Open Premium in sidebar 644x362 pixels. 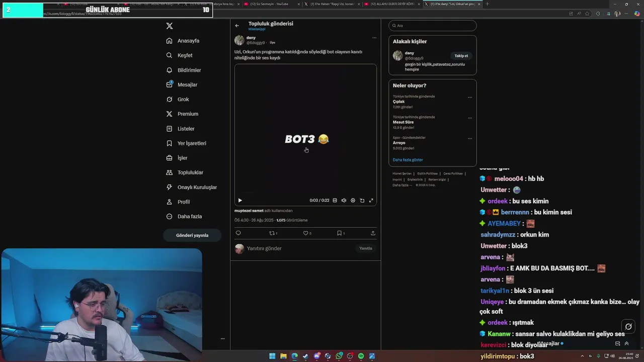coord(182,114)
